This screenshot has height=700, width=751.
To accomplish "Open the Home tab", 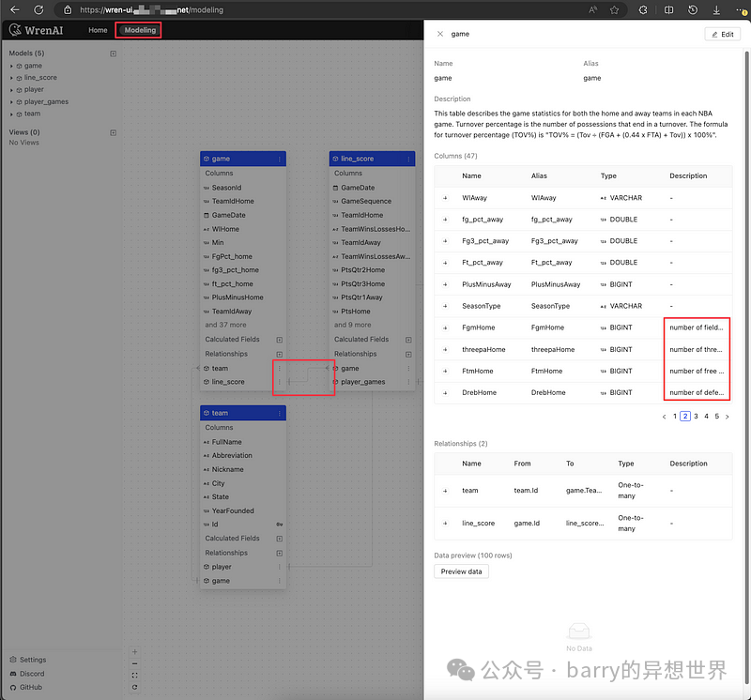I will [x=98, y=30].
